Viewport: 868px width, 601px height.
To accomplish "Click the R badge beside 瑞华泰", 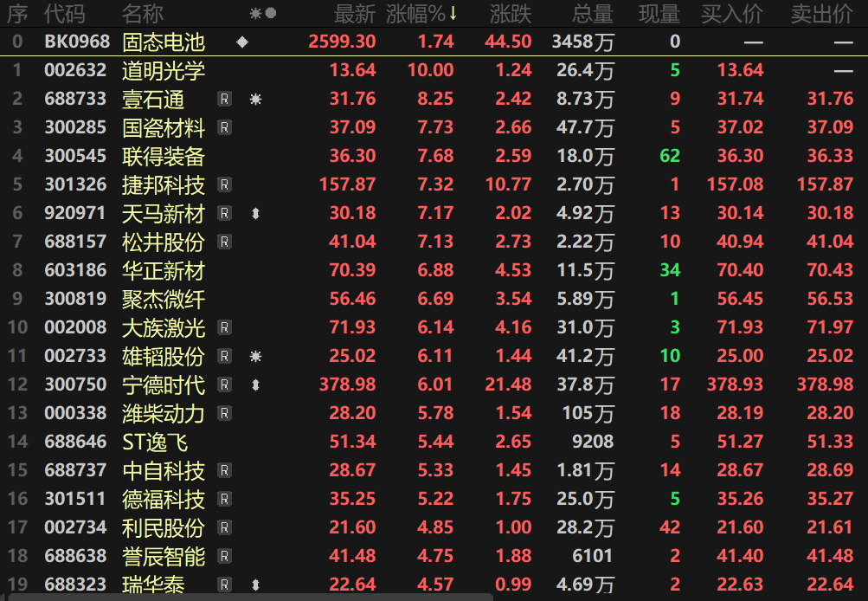I will pos(224,585).
